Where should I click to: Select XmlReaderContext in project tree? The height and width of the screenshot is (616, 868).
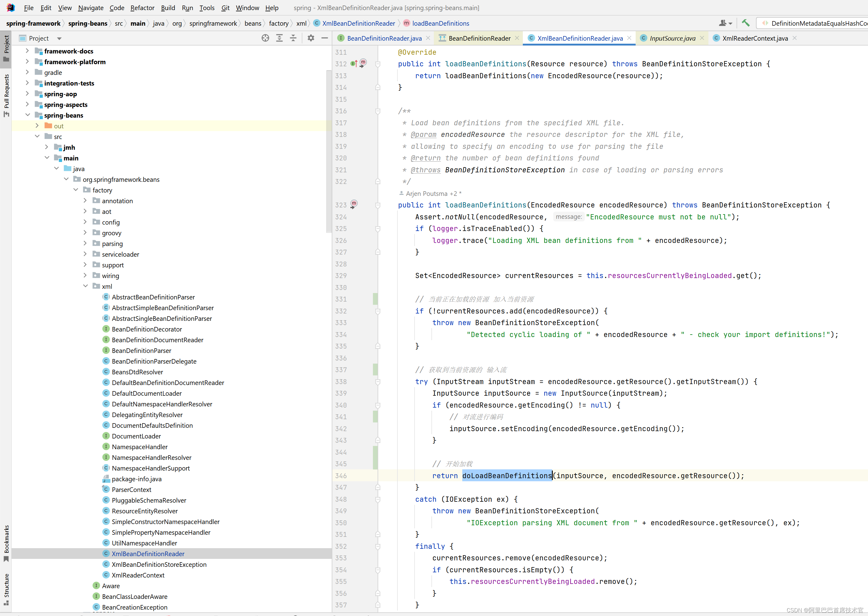click(x=138, y=575)
